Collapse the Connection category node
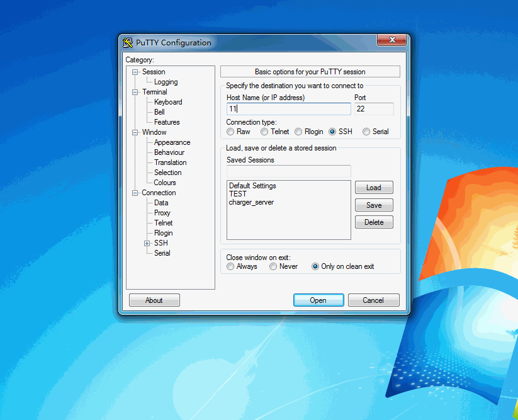The height and width of the screenshot is (420, 518). tap(135, 193)
